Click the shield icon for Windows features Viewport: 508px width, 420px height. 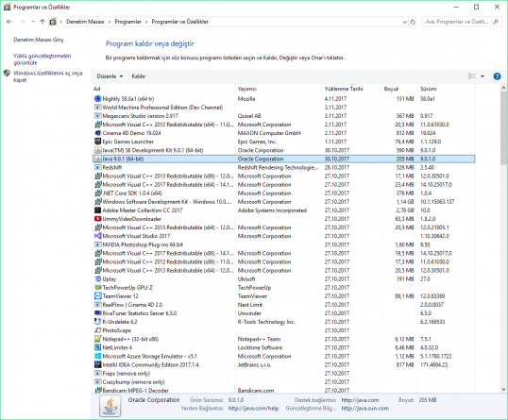[x=8, y=74]
